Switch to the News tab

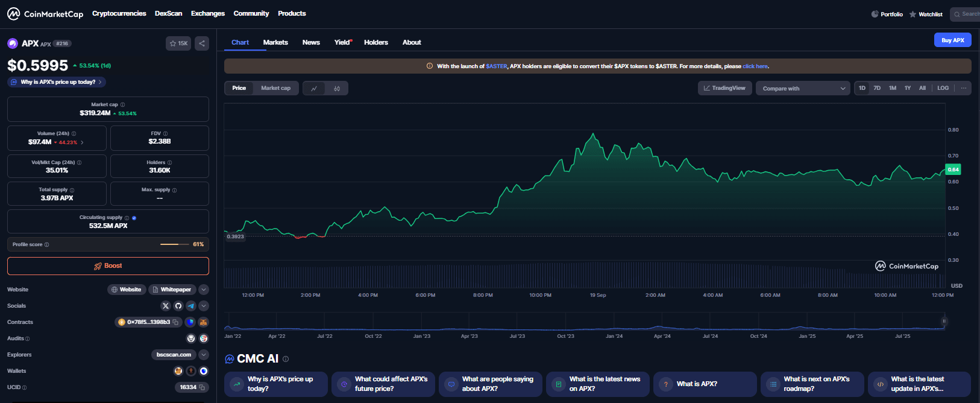311,42
